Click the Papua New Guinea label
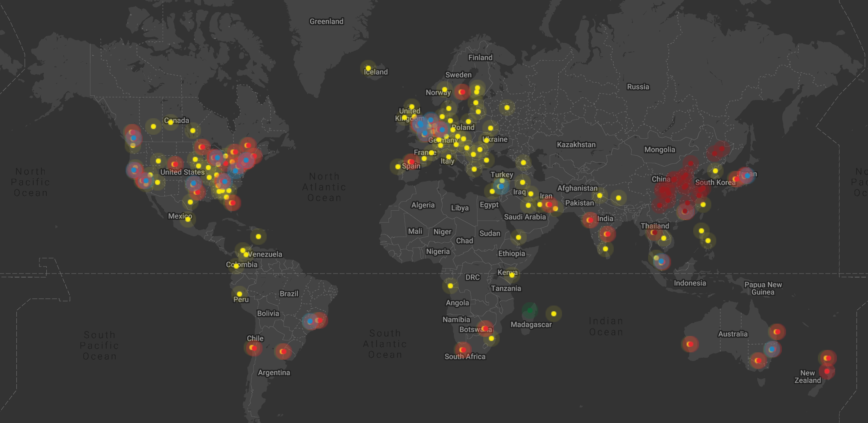Screen dimensions: 868x423 [x=763, y=288]
